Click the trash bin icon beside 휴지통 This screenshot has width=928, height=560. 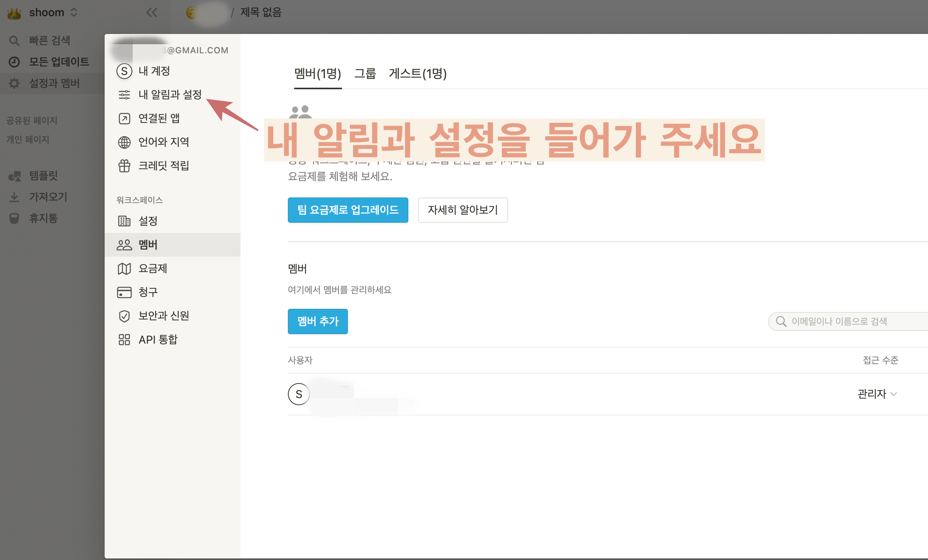click(x=14, y=218)
